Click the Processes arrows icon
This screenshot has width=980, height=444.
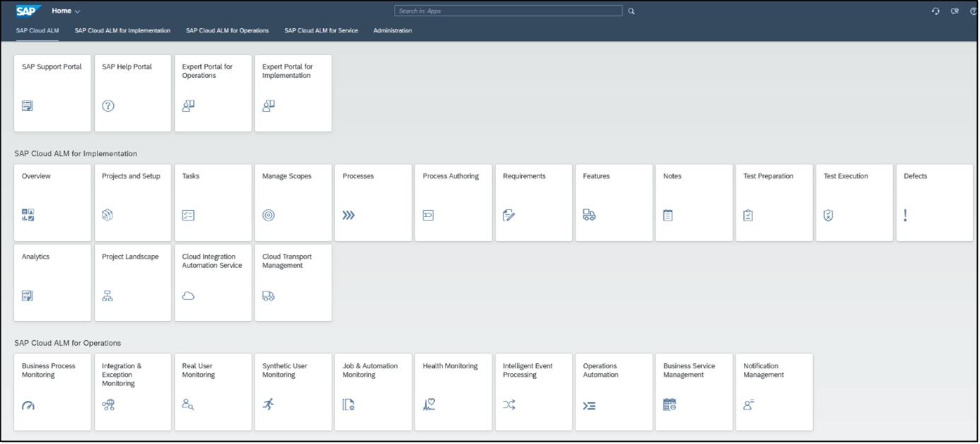coord(348,215)
